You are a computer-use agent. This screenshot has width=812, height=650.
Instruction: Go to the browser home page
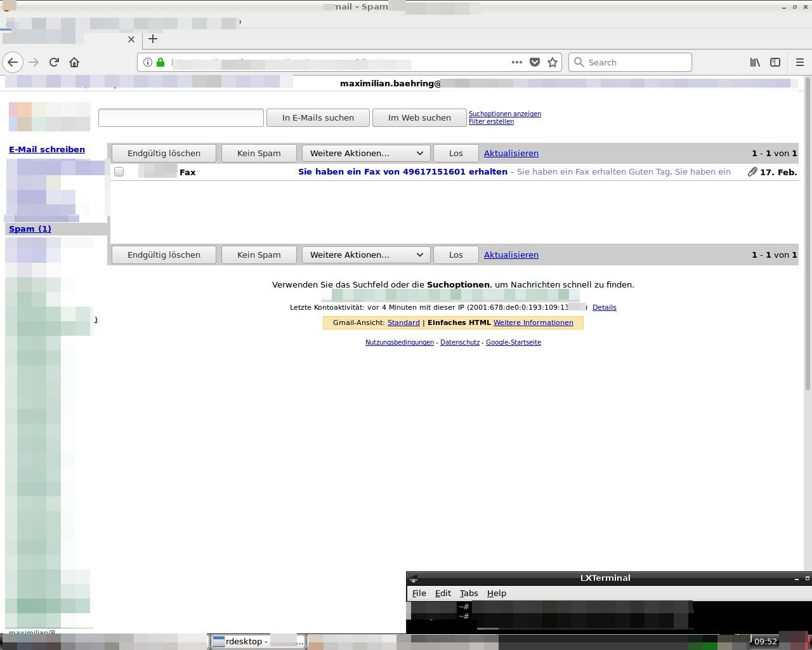click(74, 62)
